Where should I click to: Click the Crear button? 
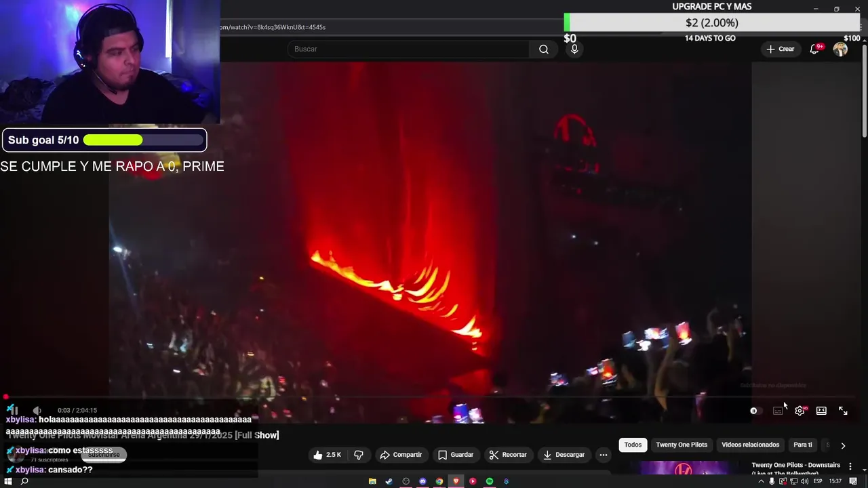click(x=781, y=49)
